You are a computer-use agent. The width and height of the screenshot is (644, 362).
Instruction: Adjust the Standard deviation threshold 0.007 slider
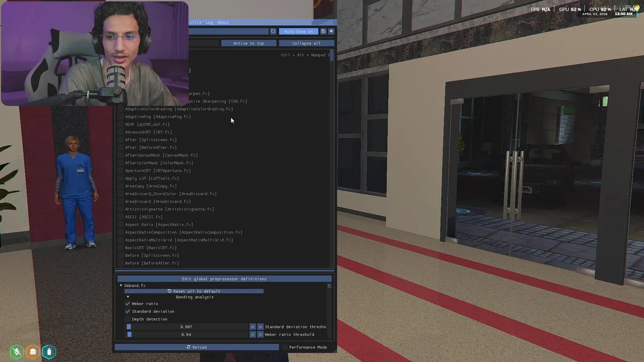click(x=187, y=327)
